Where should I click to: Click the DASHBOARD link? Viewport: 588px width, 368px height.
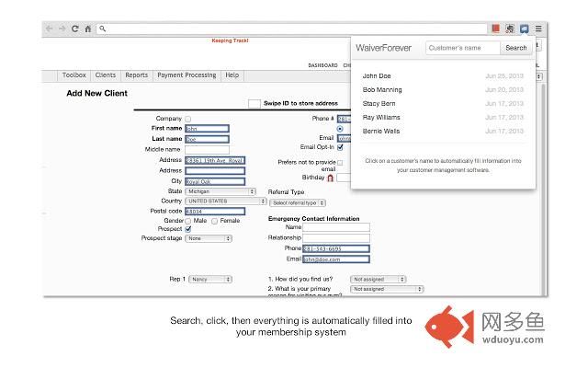(x=322, y=65)
